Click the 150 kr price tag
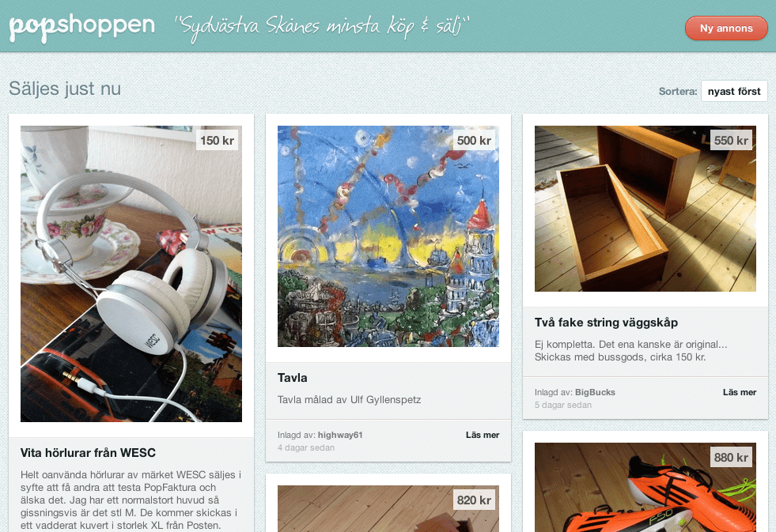 coord(217,141)
